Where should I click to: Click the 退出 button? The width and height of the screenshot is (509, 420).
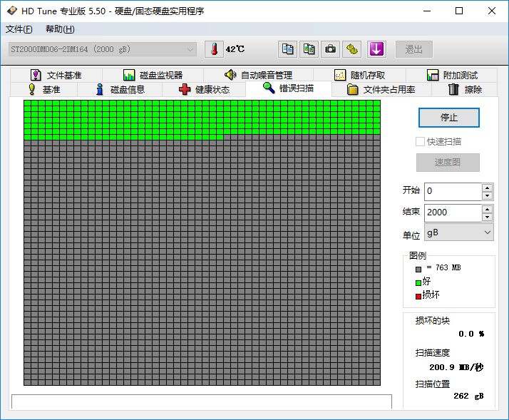[413, 49]
